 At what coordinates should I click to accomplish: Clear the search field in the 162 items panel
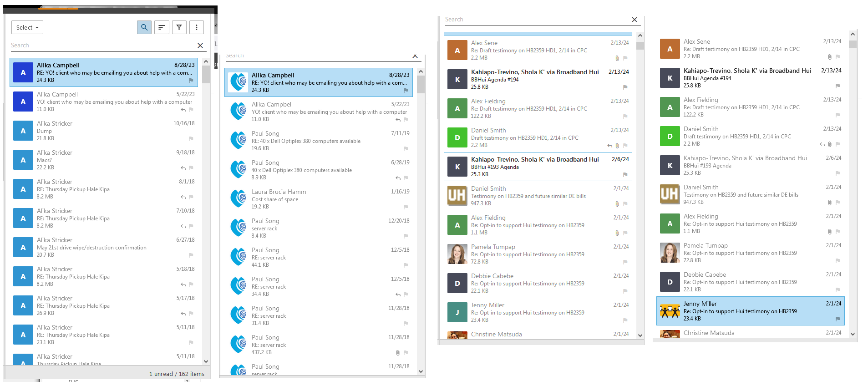click(200, 46)
